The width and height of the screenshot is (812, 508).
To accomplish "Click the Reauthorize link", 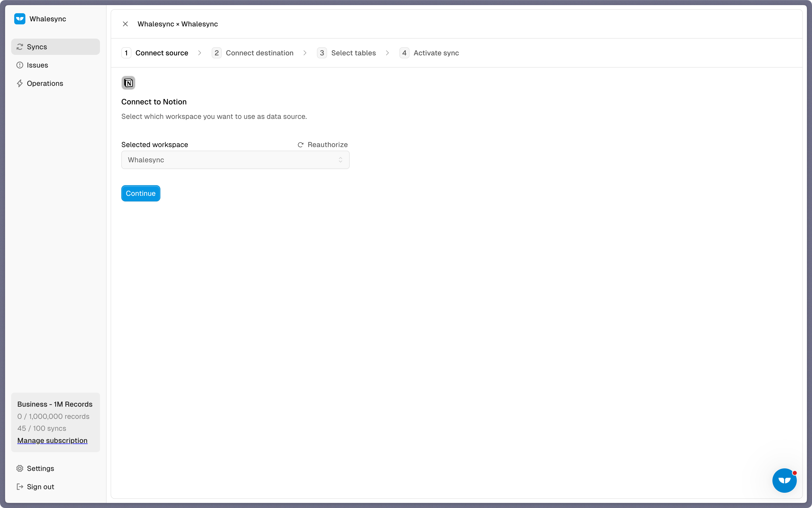I will (323, 145).
